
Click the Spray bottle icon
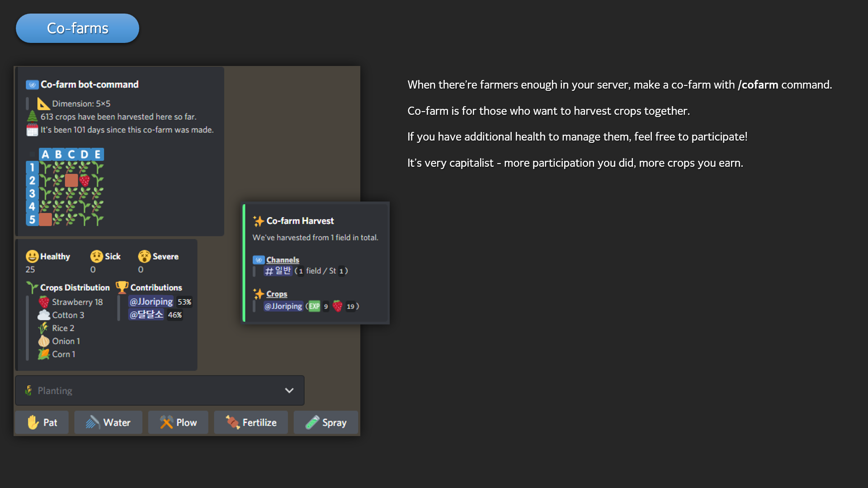pos(312,422)
